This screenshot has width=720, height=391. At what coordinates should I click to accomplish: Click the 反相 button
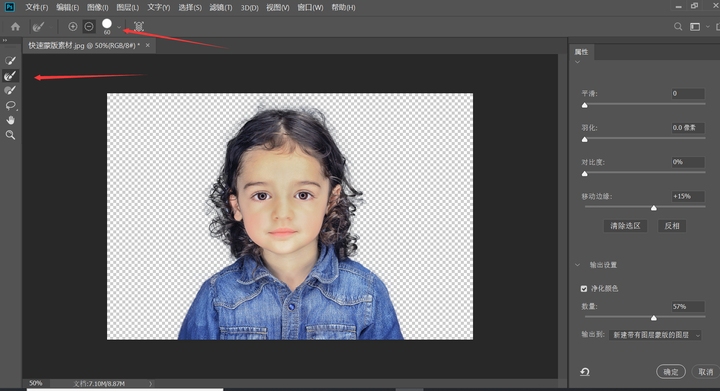tap(672, 226)
